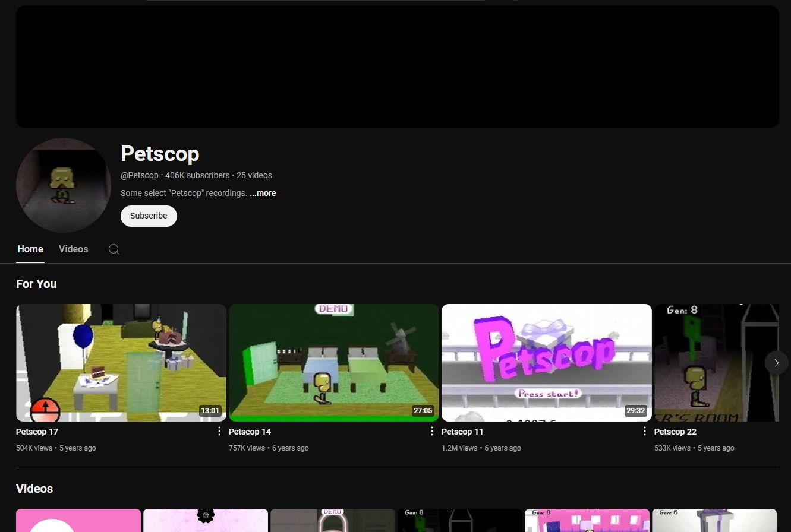Open more options for Petscop 14
791x532 pixels.
coord(431,431)
